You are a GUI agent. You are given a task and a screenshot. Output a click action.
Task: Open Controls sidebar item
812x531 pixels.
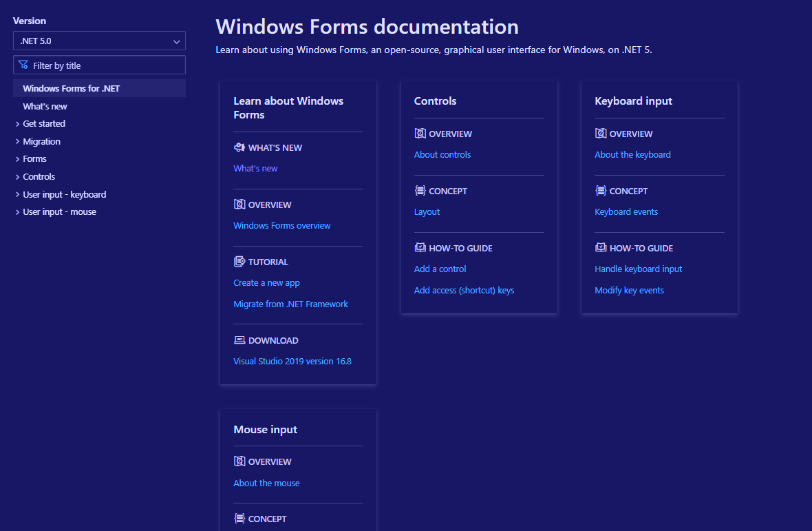coord(39,176)
